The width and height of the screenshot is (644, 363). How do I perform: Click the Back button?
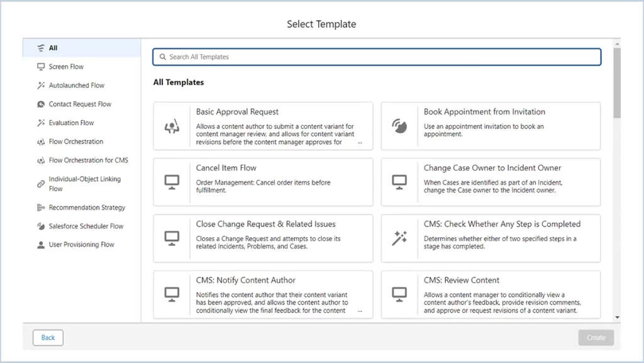click(48, 338)
